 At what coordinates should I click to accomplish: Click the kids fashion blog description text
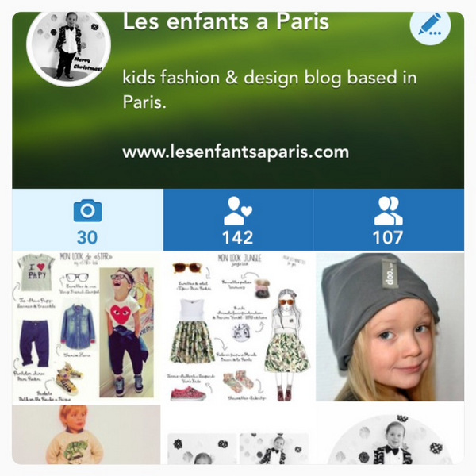[x=270, y=89]
